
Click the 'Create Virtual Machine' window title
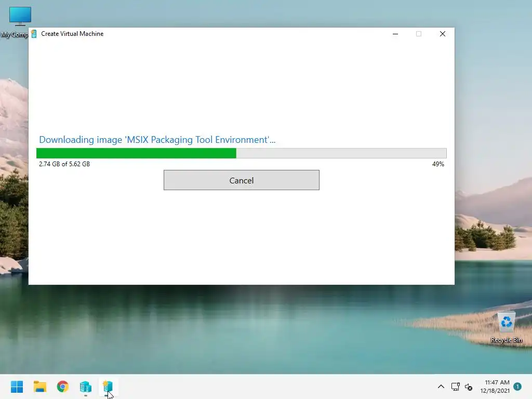(72, 34)
